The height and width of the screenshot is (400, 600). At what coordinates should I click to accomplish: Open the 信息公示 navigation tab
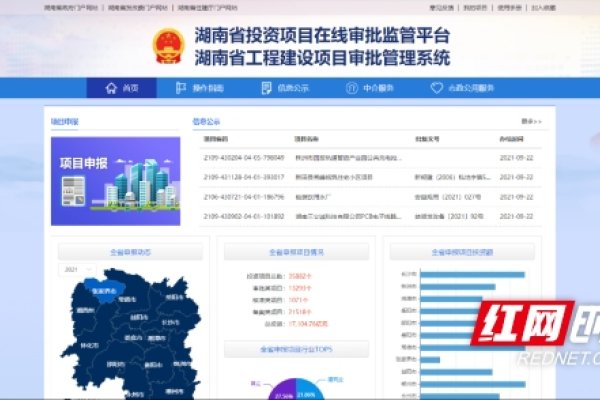coord(285,88)
